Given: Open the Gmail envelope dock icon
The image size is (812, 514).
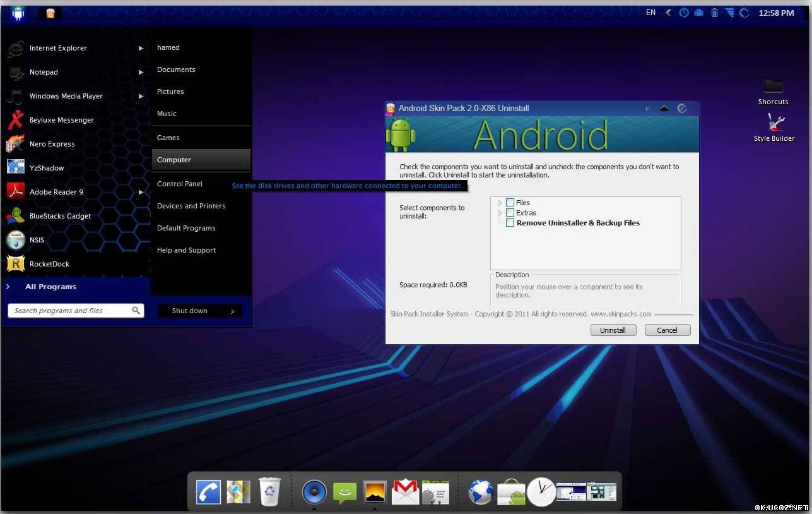Looking at the screenshot, I should coord(405,493).
